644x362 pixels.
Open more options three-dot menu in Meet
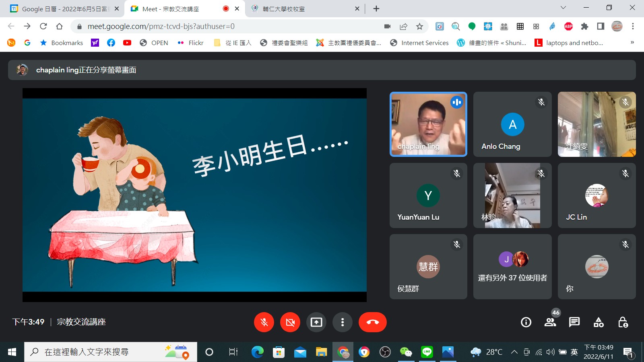point(343,322)
